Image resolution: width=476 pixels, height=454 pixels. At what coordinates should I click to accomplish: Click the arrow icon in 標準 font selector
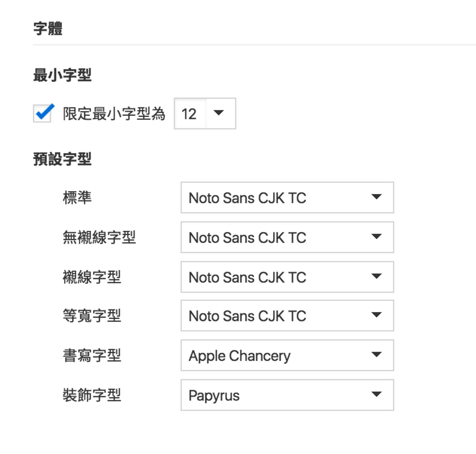coord(376,197)
